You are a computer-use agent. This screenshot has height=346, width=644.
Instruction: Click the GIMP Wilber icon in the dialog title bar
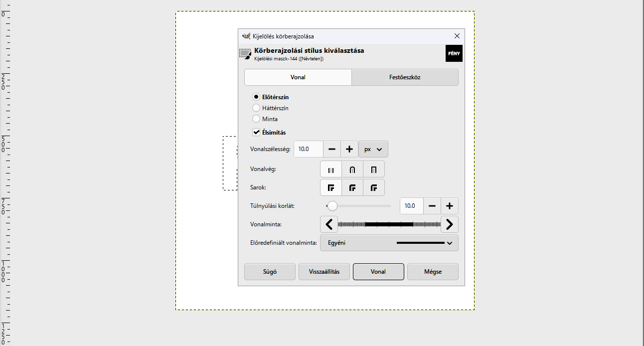point(246,36)
